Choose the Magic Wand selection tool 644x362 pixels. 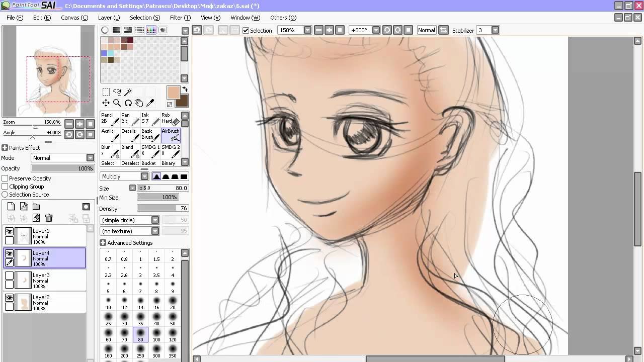tap(128, 92)
